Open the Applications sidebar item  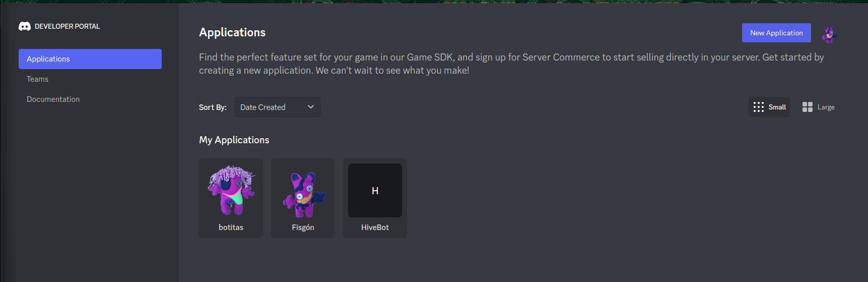click(90, 59)
